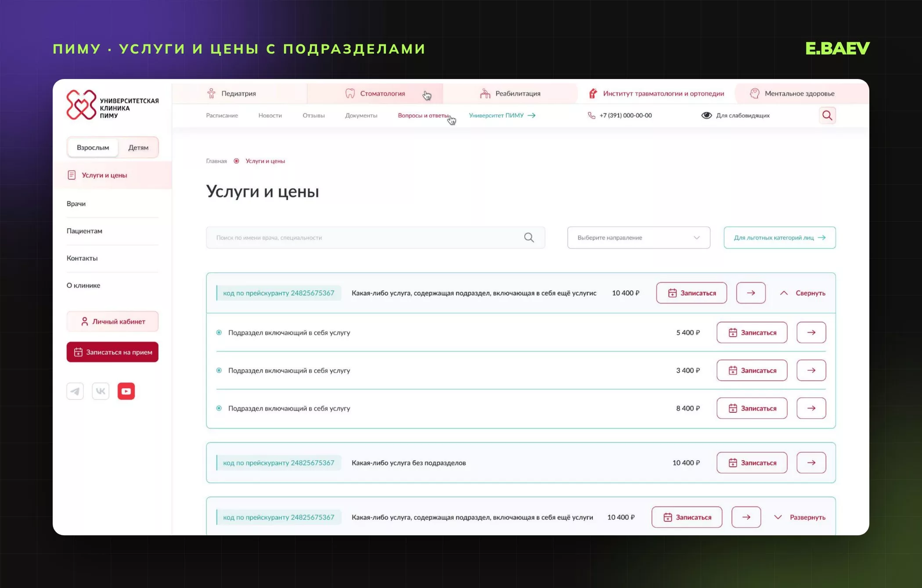The height and width of the screenshot is (588, 922).
Task: Select Услуги и цены in the sidebar
Action: pos(112,175)
